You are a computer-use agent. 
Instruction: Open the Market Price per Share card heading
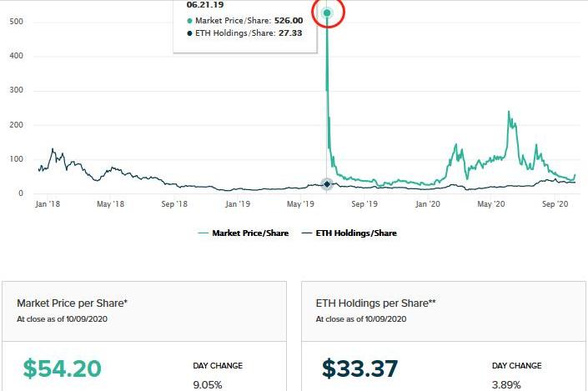tap(72, 303)
